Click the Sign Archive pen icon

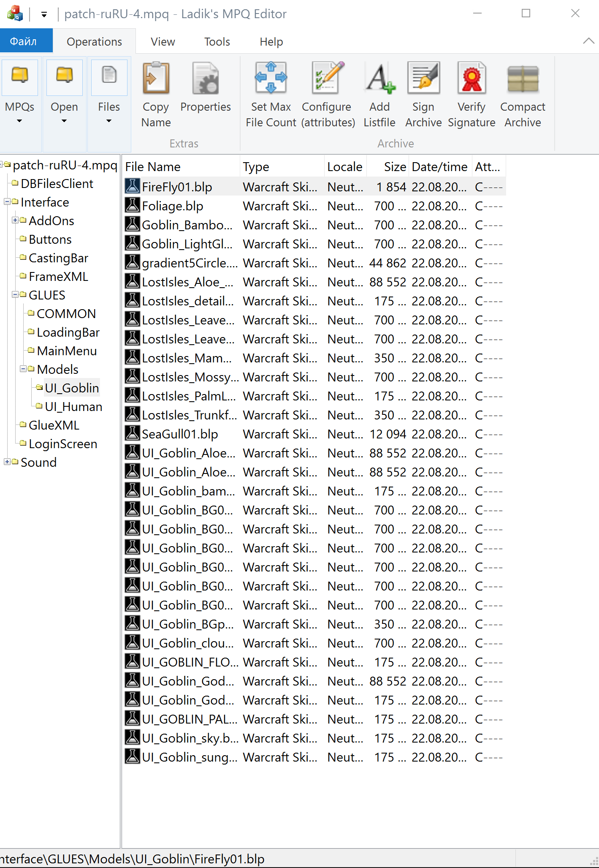pyautogui.click(x=423, y=78)
